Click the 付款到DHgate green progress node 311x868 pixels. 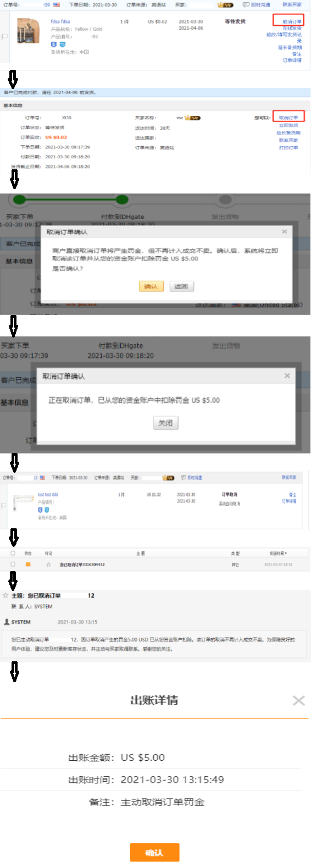122,200
